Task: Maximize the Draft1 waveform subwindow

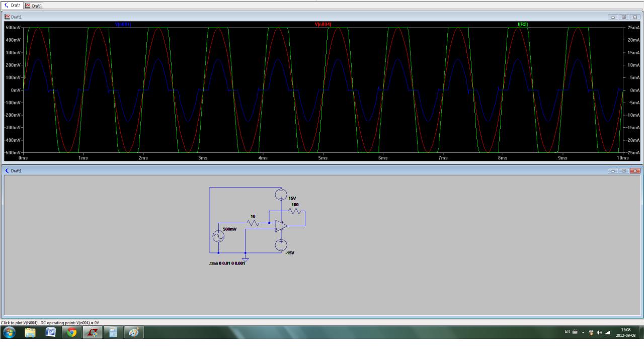Action: (624, 17)
